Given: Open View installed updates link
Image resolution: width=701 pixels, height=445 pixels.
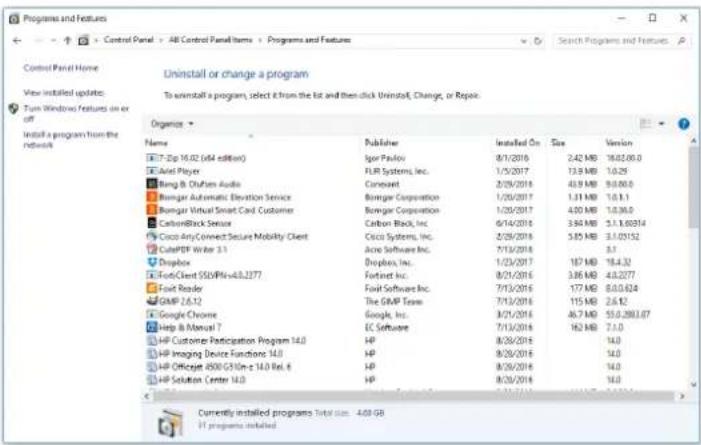Looking at the screenshot, I should click(63, 93).
